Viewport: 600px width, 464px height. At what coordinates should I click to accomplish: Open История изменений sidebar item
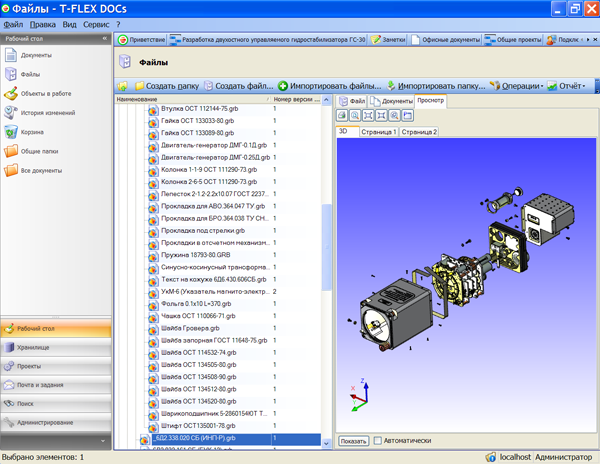click(40, 113)
